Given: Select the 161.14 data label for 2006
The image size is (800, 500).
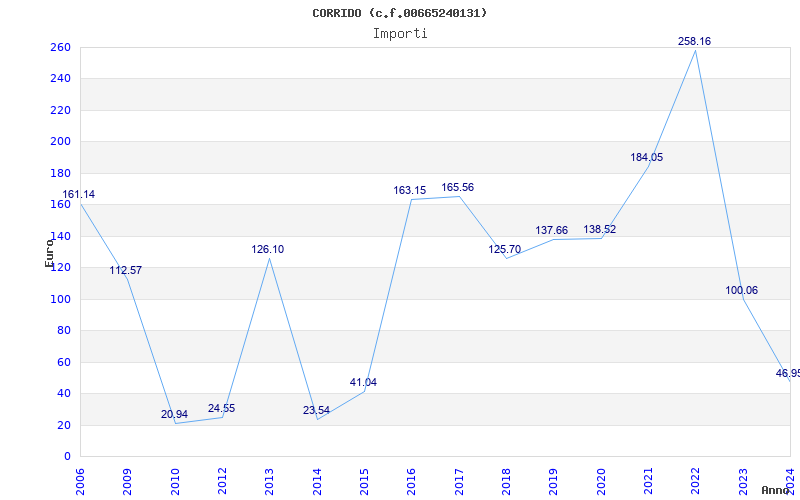Looking at the screenshot, I should click(79, 194).
